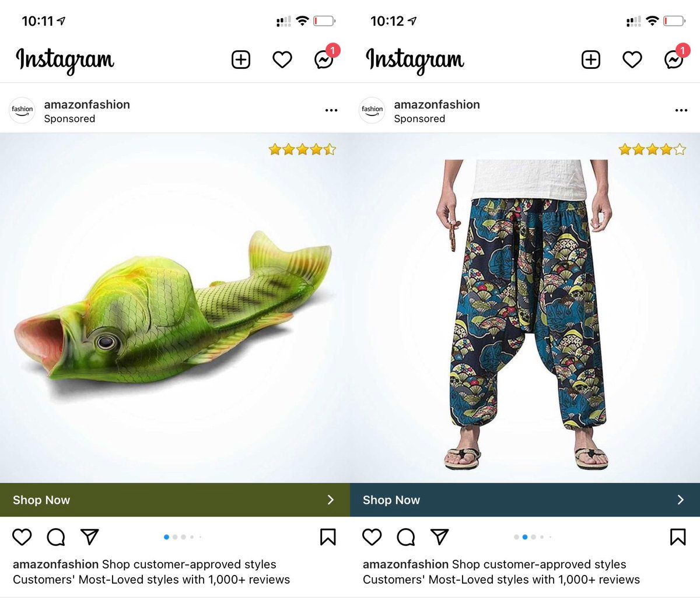Like the fish slipper post
700x600 pixels.
tap(22, 536)
